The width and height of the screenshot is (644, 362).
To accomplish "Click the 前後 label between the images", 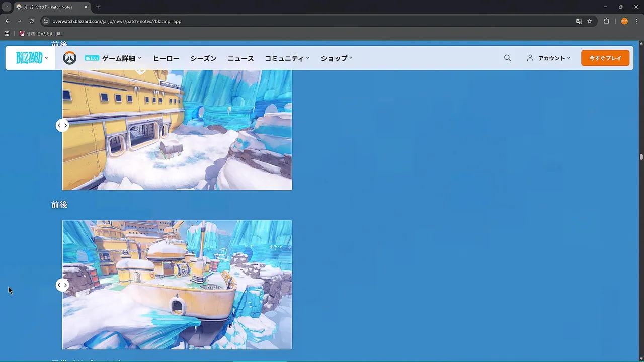I will click(59, 205).
